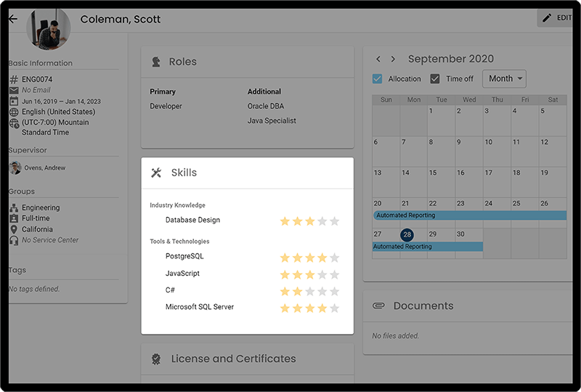Click the Roles chess knight icon
The height and width of the screenshot is (392, 581).
click(x=155, y=62)
